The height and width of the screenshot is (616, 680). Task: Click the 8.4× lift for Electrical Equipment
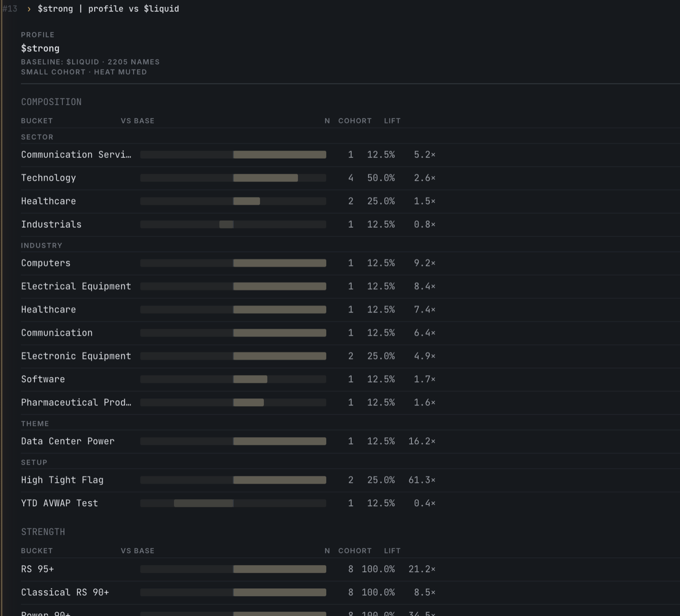425,286
